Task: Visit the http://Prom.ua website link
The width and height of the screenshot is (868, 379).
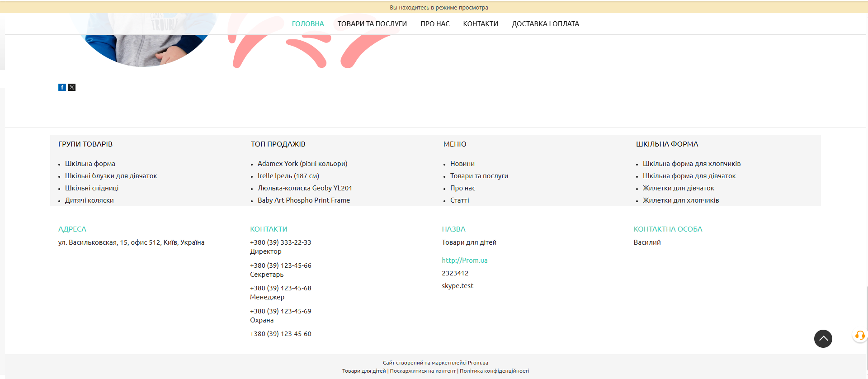Action: pyautogui.click(x=464, y=261)
